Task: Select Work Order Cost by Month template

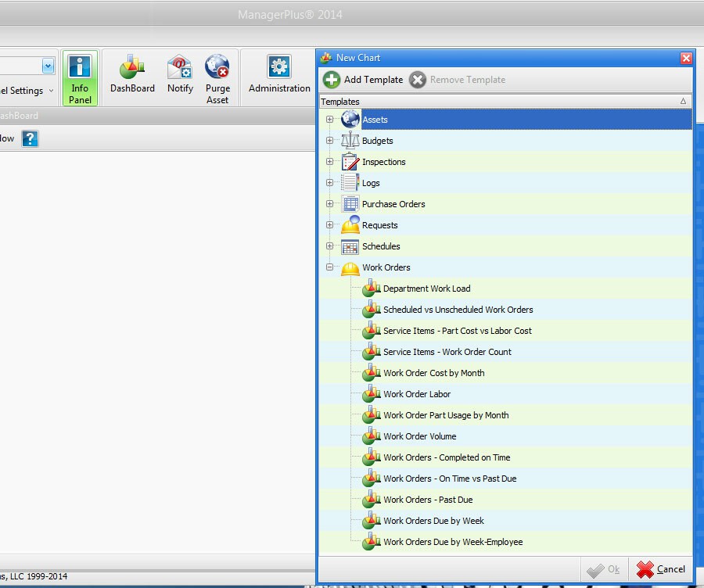Action: [433, 373]
